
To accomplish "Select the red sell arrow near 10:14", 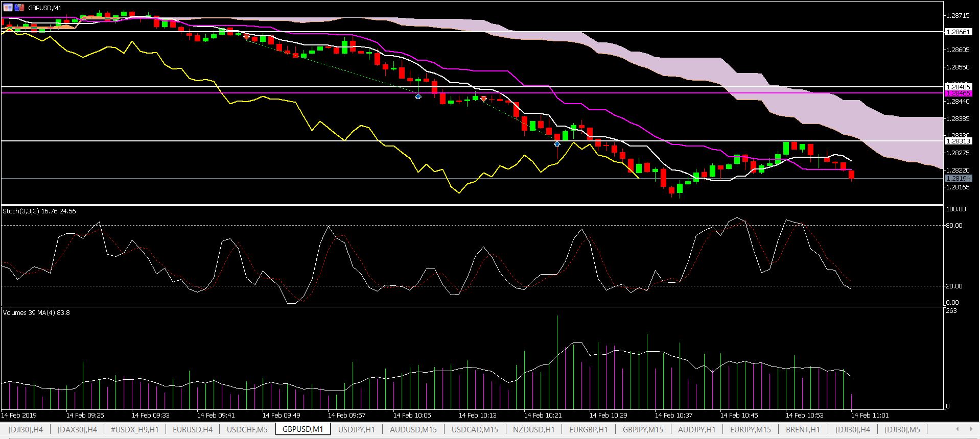I will pos(483,99).
